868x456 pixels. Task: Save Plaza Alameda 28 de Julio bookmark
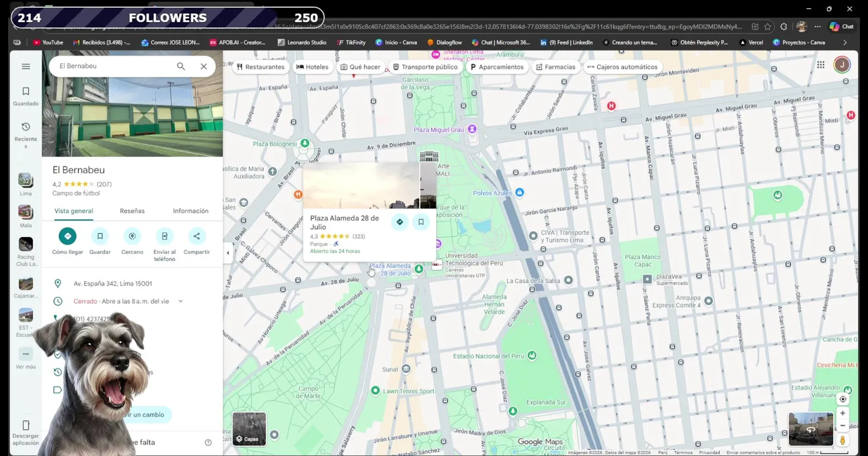coord(421,222)
